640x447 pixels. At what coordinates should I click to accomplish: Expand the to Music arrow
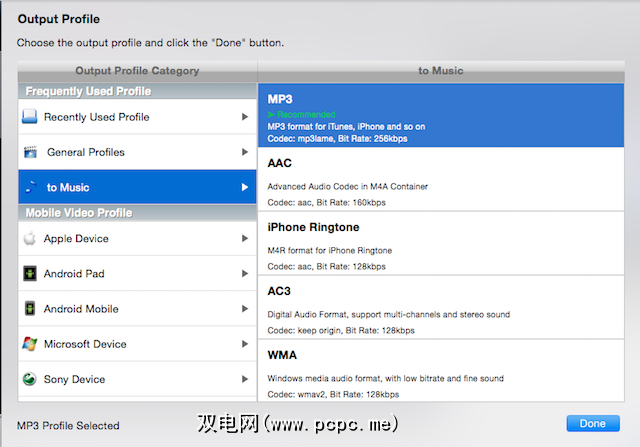tap(245, 187)
